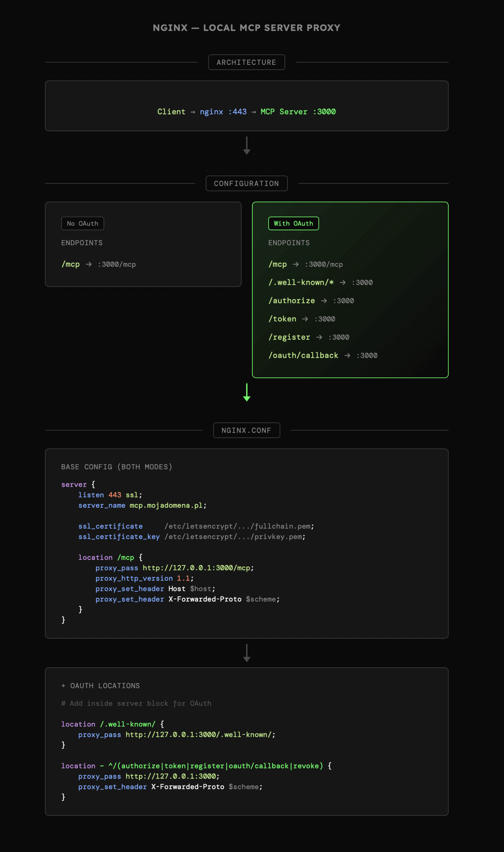Click the green arrow below With OAuth card
Screen dimensions: 504x852
click(x=247, y=392)
